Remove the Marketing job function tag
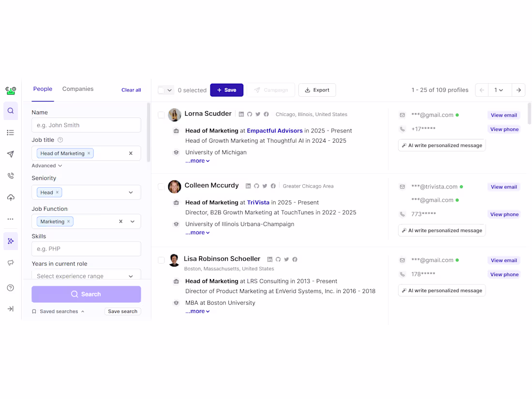The height and width of the screenshot is (399, 532). coord(69,221)
